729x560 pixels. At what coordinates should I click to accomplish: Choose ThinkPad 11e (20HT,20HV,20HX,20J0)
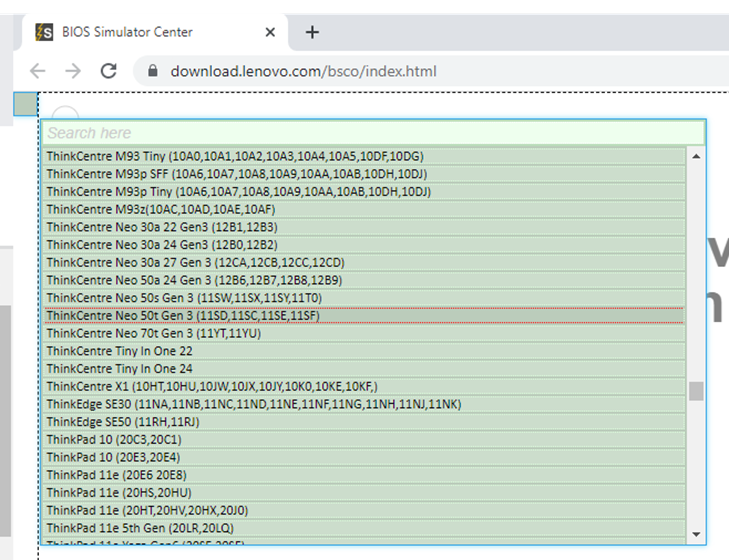coord(364,510)
